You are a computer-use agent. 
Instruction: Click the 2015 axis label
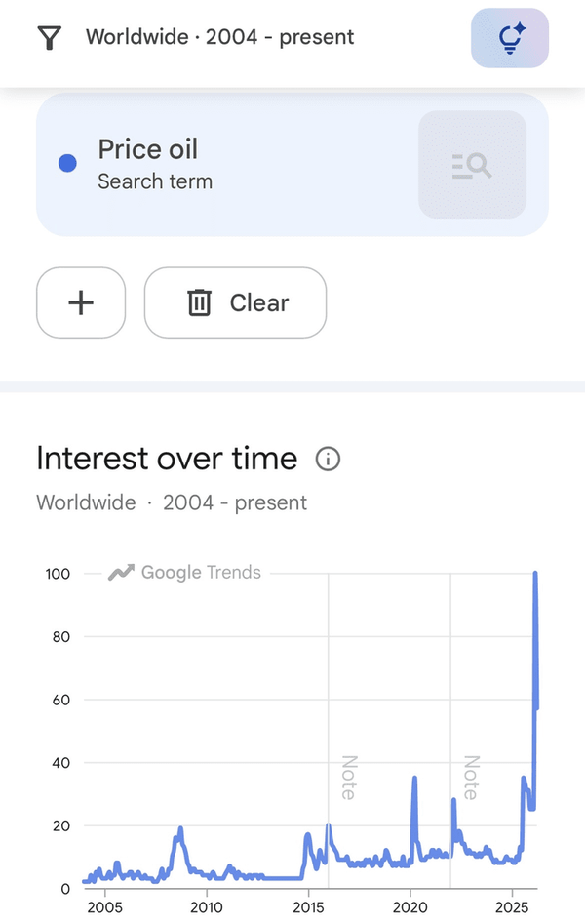(308, 906)
